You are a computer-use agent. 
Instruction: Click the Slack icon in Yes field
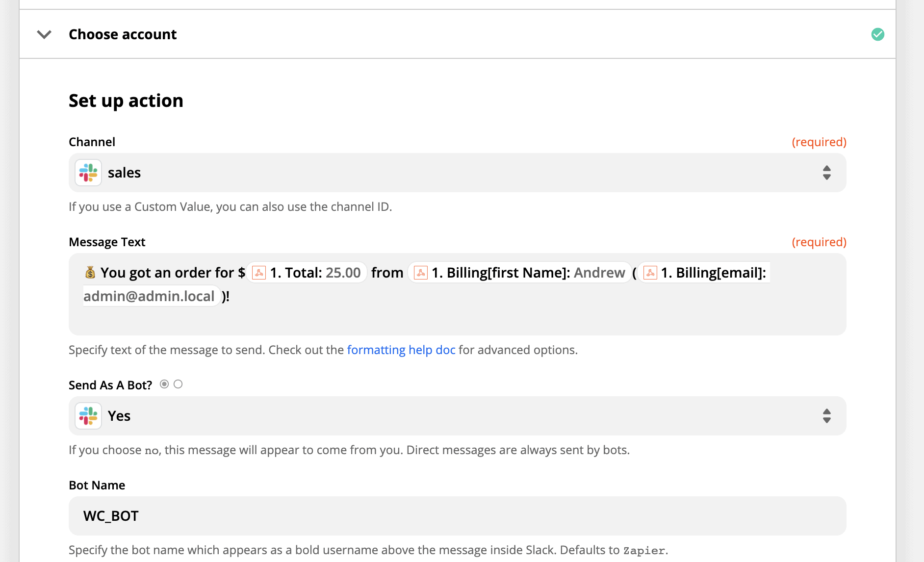(88, 416)
